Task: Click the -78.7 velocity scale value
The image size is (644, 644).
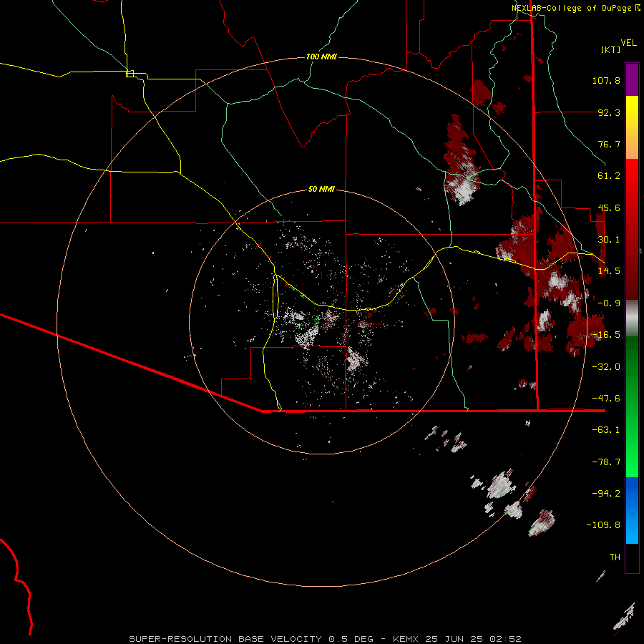Action: [x=606, y=462]
